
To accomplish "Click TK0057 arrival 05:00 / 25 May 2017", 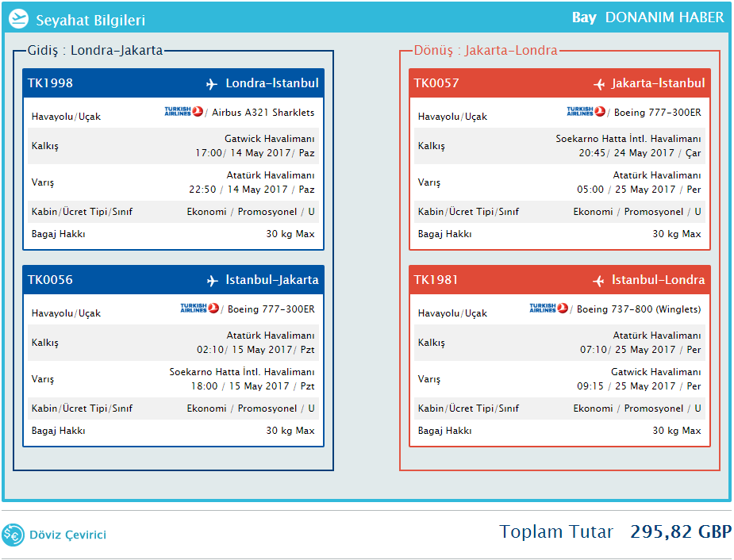I will (x=626, y=190).
